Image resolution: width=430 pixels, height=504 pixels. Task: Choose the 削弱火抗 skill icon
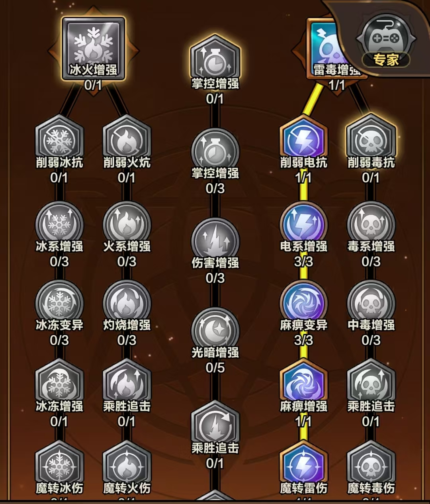coord(127,139)
